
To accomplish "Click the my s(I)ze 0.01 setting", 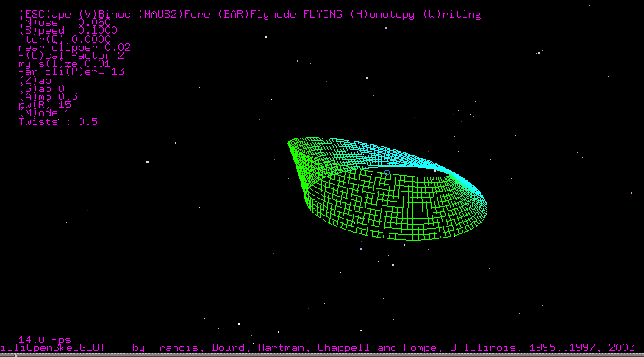I will tap(65, 64).
